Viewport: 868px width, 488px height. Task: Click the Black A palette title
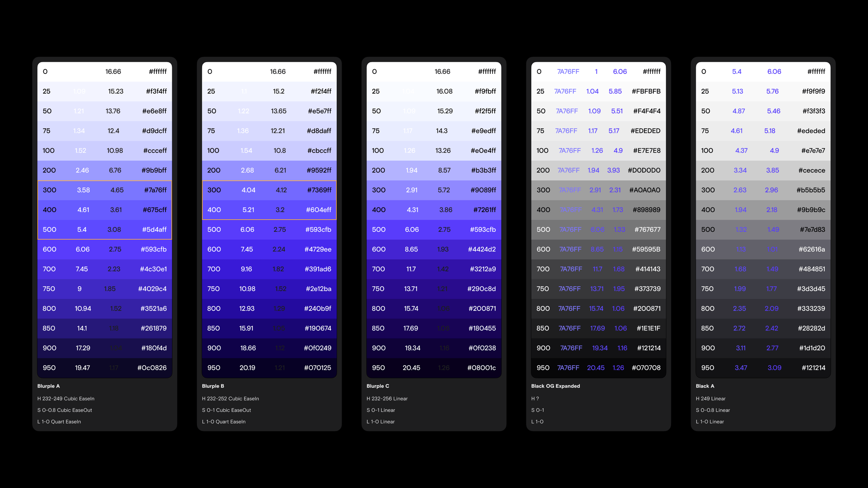[x=705, y=386]
